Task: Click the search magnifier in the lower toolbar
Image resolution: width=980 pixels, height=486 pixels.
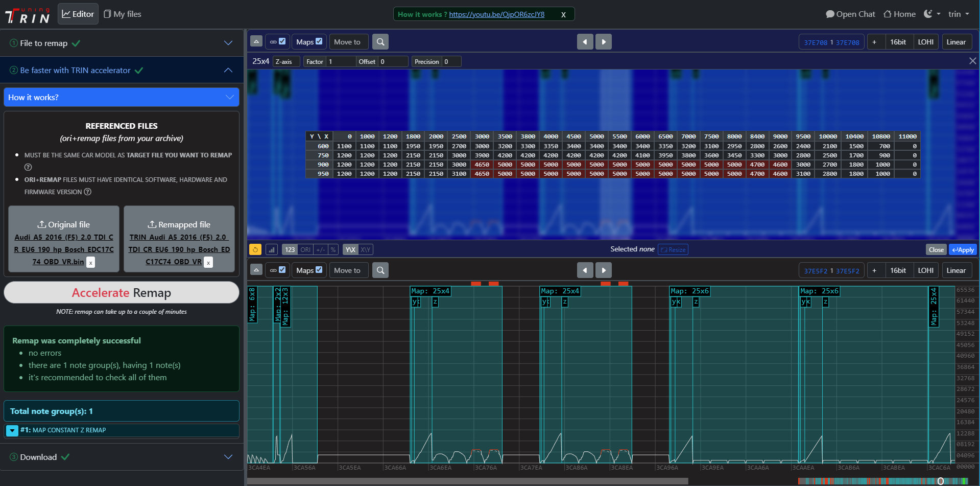Action: (380, 270)
